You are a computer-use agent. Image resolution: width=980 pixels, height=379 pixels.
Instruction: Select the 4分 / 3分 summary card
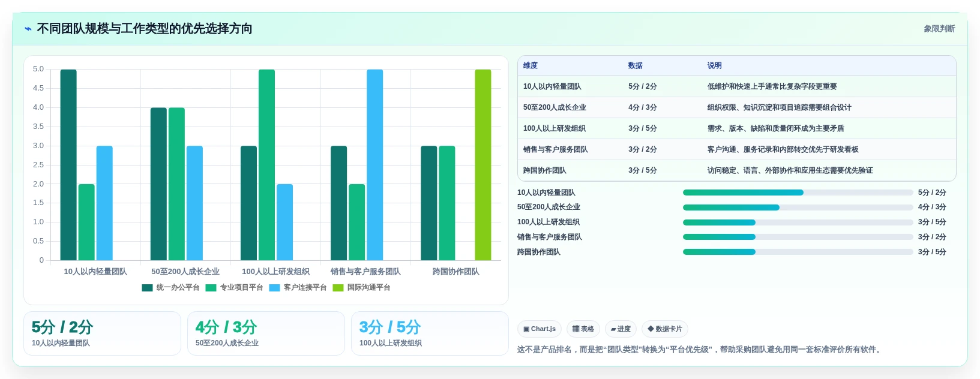coord(266,333)
